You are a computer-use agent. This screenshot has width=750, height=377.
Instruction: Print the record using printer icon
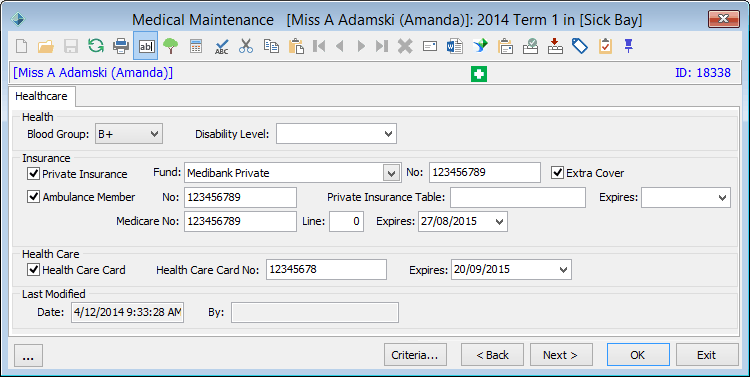coord(121,46)
